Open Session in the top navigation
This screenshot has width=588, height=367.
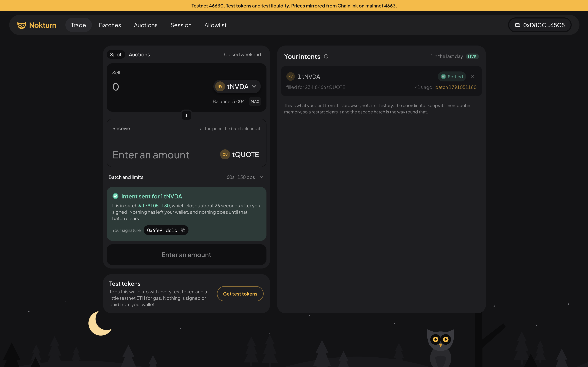coord(181,25)
